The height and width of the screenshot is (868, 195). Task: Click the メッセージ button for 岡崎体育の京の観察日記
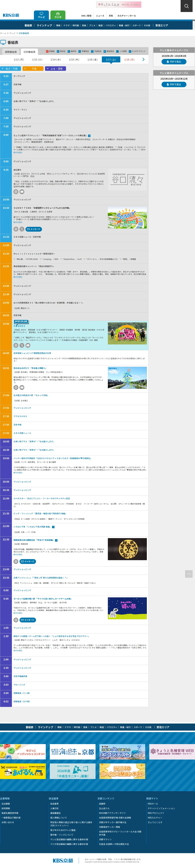[x=28, y=561]
